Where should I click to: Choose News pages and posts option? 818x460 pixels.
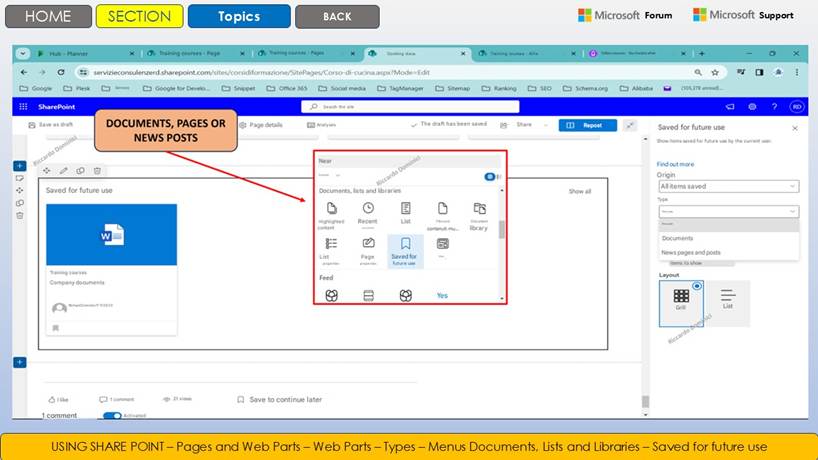point(691,252)
